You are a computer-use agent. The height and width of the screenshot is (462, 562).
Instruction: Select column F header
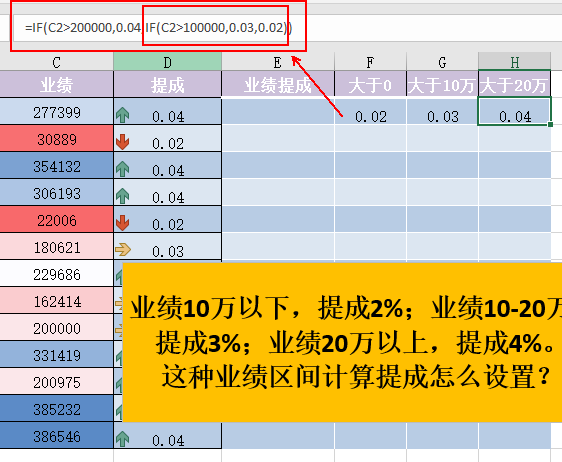tap(370, 62)
